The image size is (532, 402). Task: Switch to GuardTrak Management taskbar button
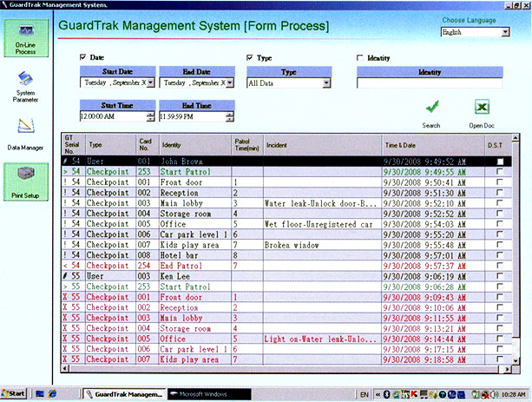124,394
